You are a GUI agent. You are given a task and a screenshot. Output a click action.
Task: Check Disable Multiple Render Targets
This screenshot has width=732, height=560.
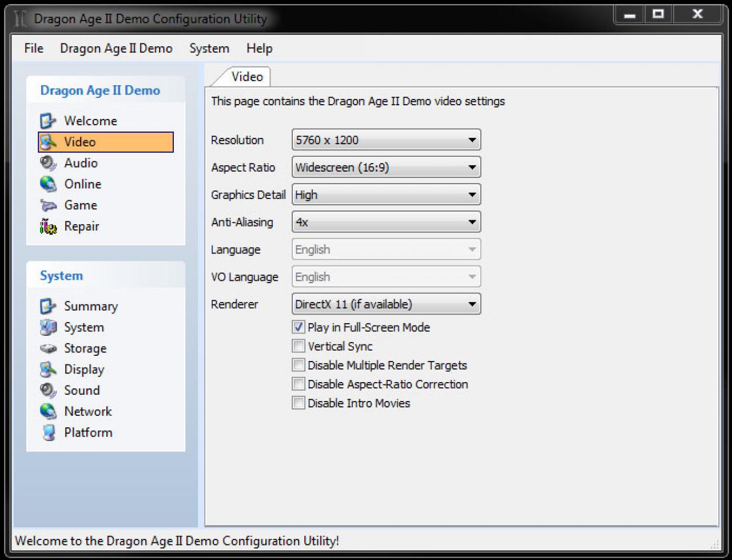pyautogui.click(x=299, y=365)
